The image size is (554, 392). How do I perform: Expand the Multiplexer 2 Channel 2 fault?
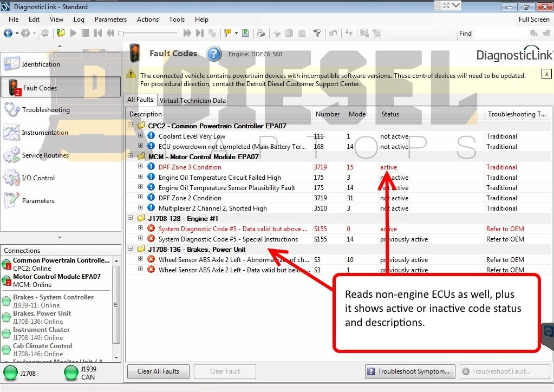point(140,207)
